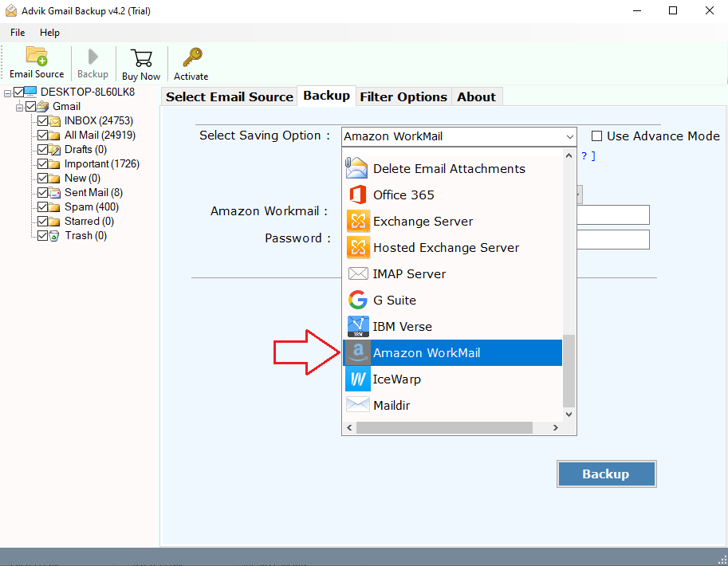
Task: Click the Exchange Server list icon
Action: [358, 221]
